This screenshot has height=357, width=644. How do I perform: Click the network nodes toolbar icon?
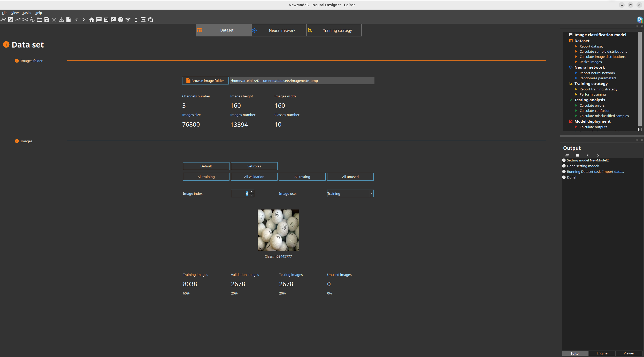(x=25, y=20)
